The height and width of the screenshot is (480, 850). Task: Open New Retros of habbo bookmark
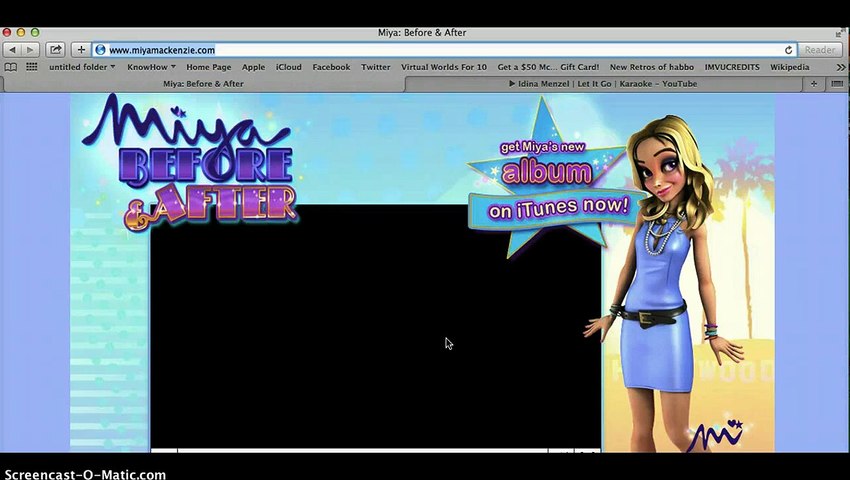(652, 67)
